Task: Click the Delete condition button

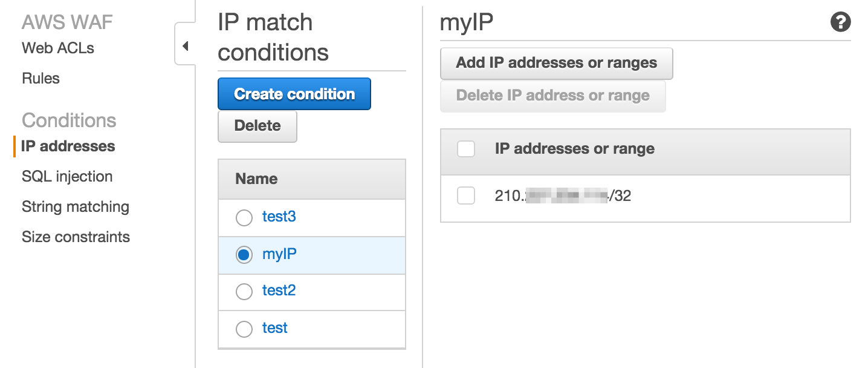Action: tap(257, 126)
